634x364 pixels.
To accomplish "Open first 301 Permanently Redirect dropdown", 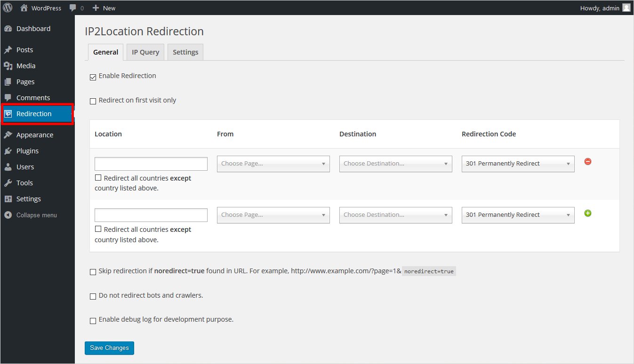I will tap(518, 164).
